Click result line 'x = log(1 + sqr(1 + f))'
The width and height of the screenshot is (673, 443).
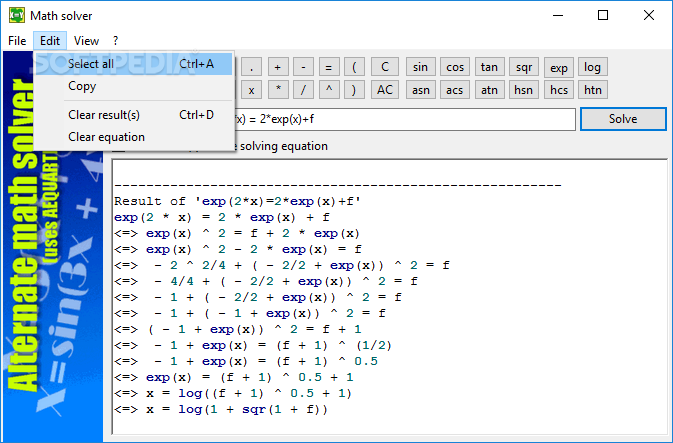221,410
